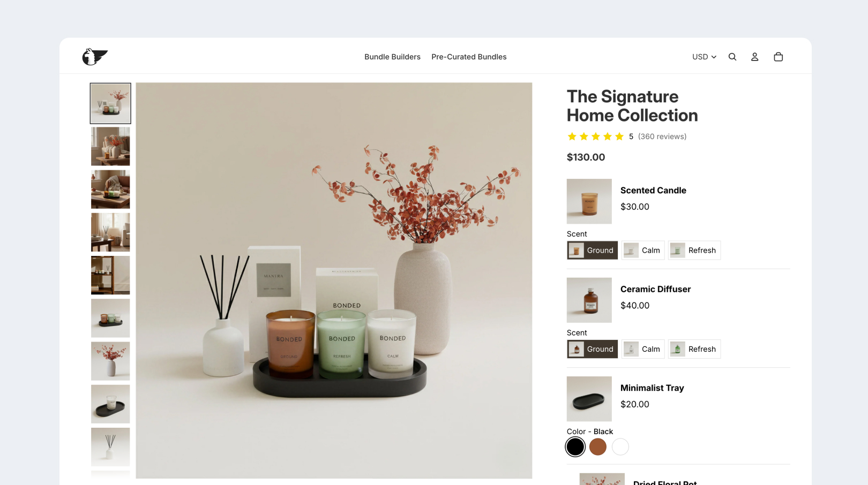Open the 360 reviews link
Image resolution: width=868 pixels, height=485 pixels.
click(x=662, y=137)
